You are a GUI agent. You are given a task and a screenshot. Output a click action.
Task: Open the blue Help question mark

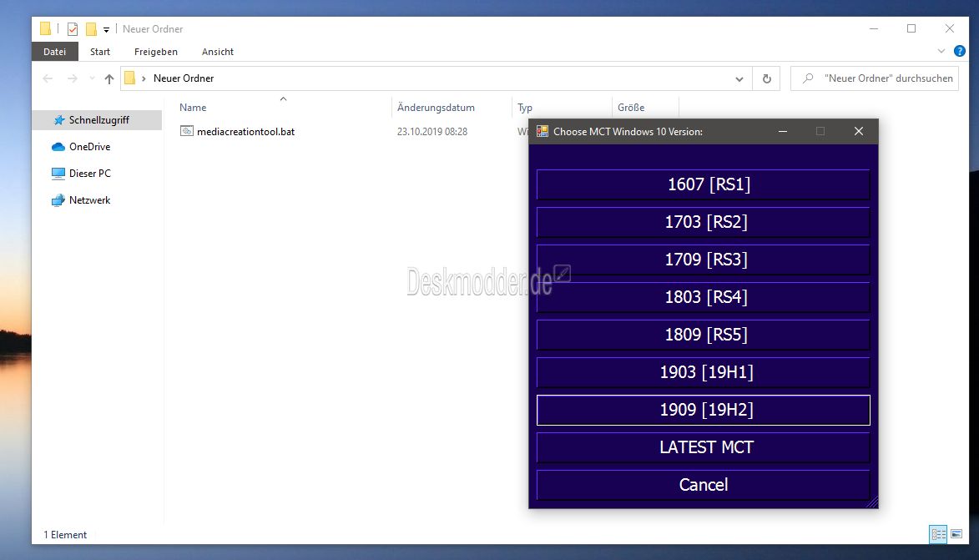tap(960, 51)
